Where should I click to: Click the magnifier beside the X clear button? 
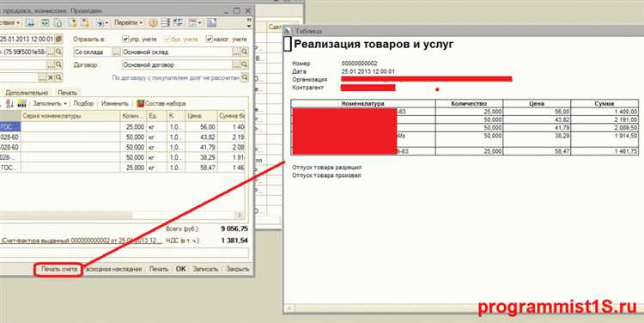click(x=58, y=77)
